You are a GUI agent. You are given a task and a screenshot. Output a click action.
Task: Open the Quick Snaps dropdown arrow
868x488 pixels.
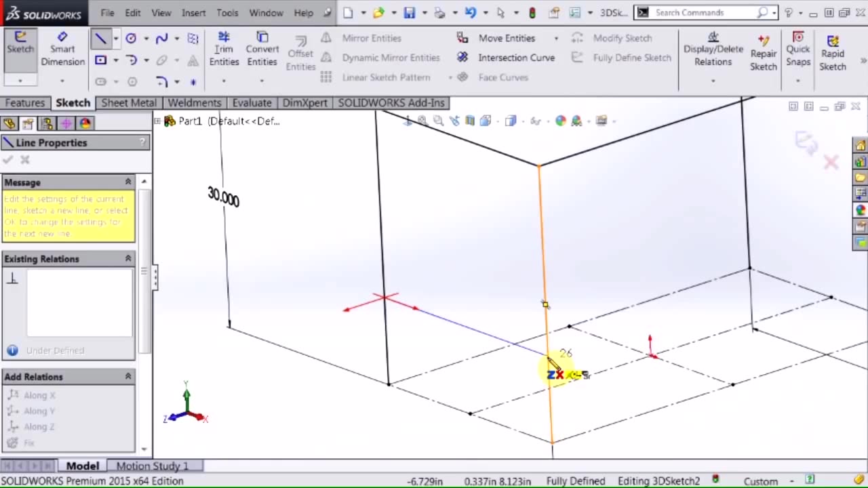tap(798, 81)
